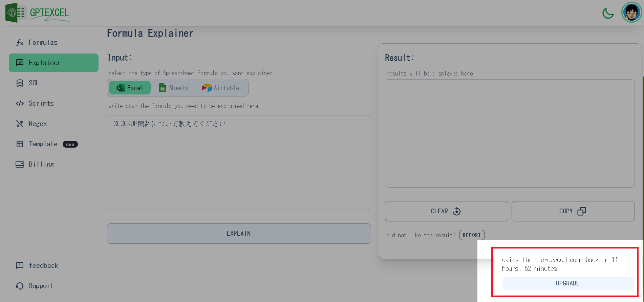Open the SQL database icon

pyautogui.click(x=20, y=83)
